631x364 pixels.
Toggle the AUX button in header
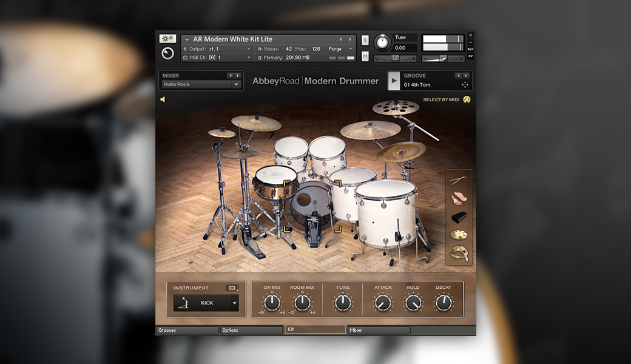[x=470, y=49]
